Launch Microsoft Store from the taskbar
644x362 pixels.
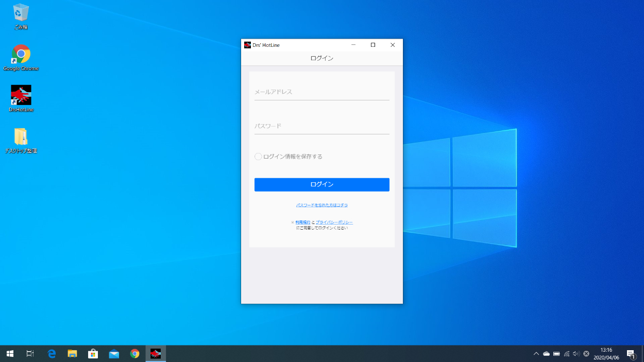pyautogui.click(x=93, y=354)
